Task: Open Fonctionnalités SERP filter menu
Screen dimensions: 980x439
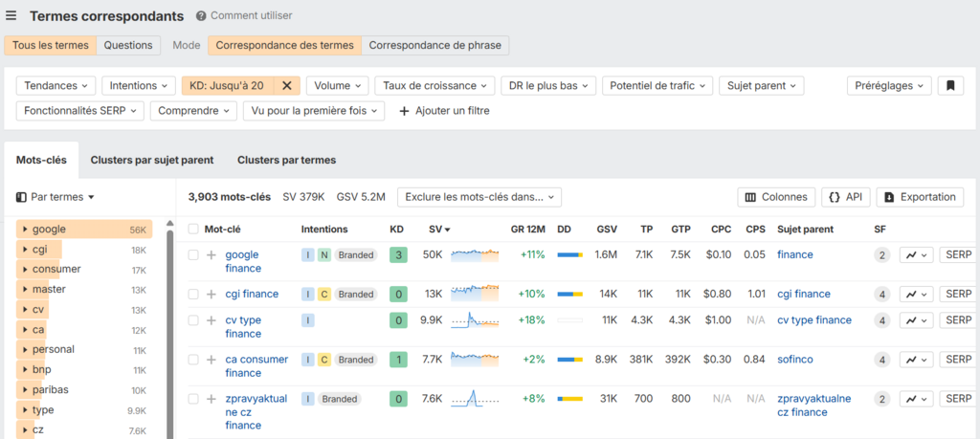Action: point(80,111)
